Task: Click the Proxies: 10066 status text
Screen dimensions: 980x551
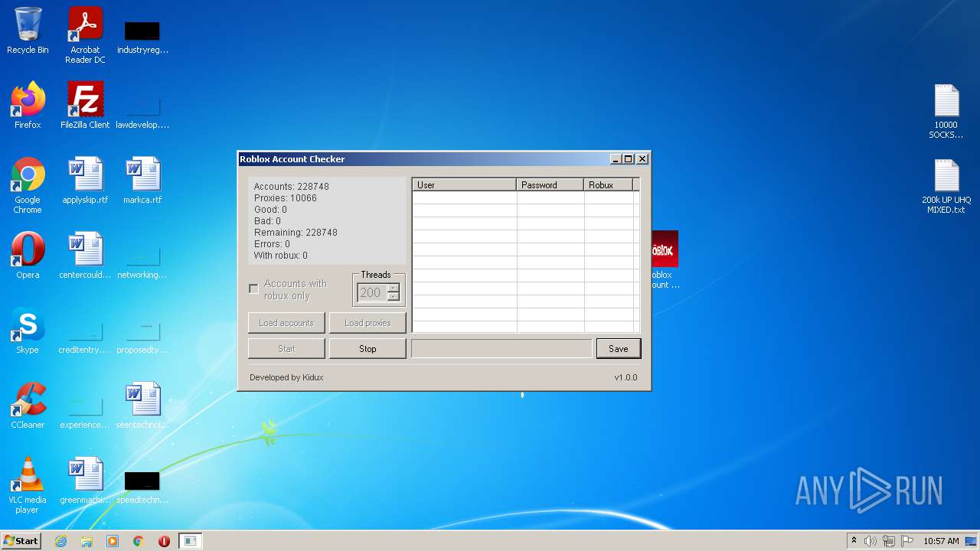Action: (x=286, y=198)
